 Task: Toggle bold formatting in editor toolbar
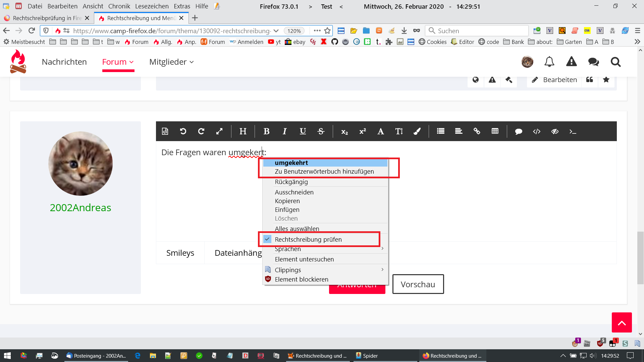[x=266, y=131]
